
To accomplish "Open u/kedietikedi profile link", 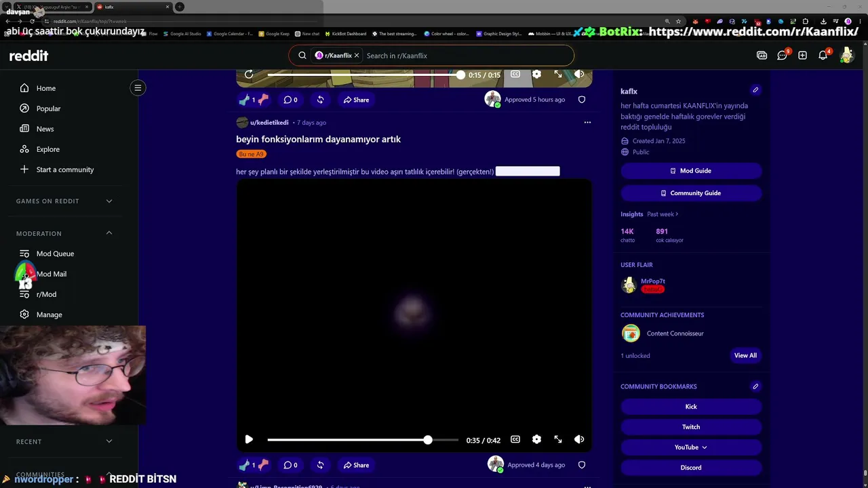I will (269, 123).
